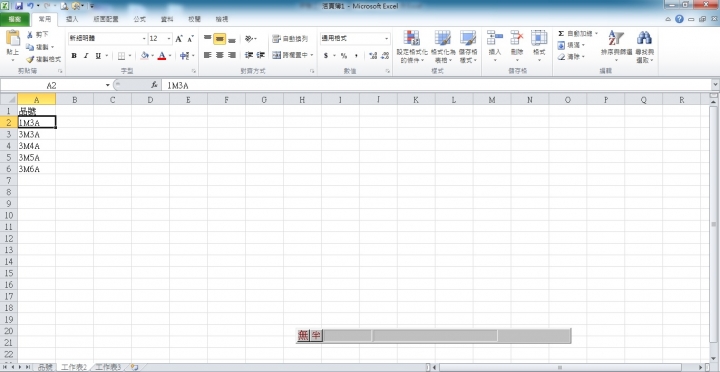Open the Clear (清除) dropdown
Screen dimensions: 720x372
(x=572, y=57)
